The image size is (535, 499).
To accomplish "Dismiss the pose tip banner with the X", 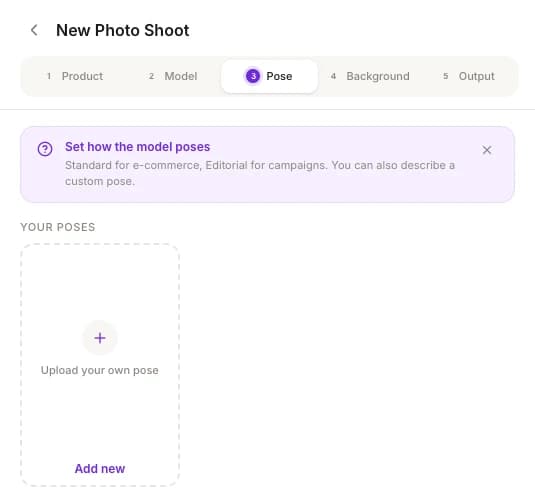I will 487,150.
